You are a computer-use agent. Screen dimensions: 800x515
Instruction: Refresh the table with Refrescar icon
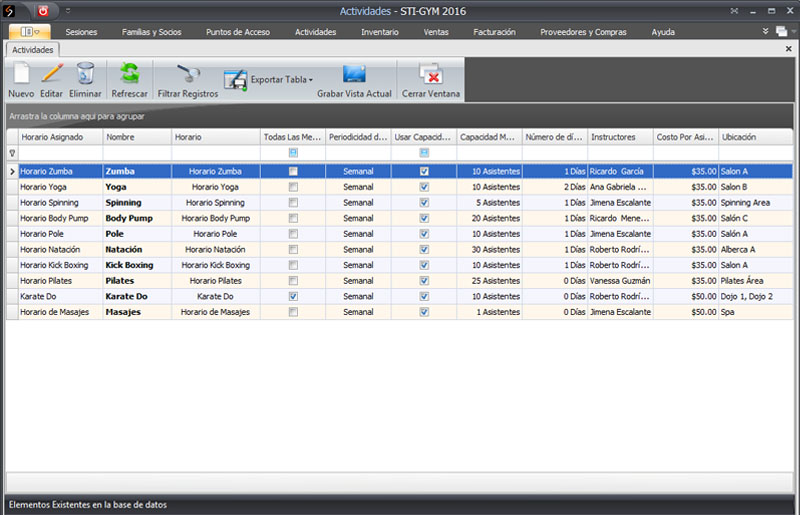pyautogui.click(x=130, y=74)
